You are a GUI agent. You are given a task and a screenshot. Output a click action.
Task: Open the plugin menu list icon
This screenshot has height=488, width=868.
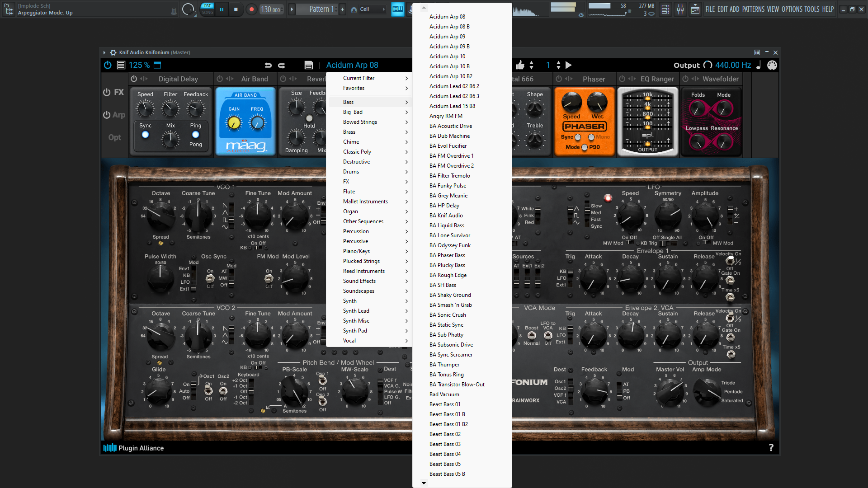121,65
